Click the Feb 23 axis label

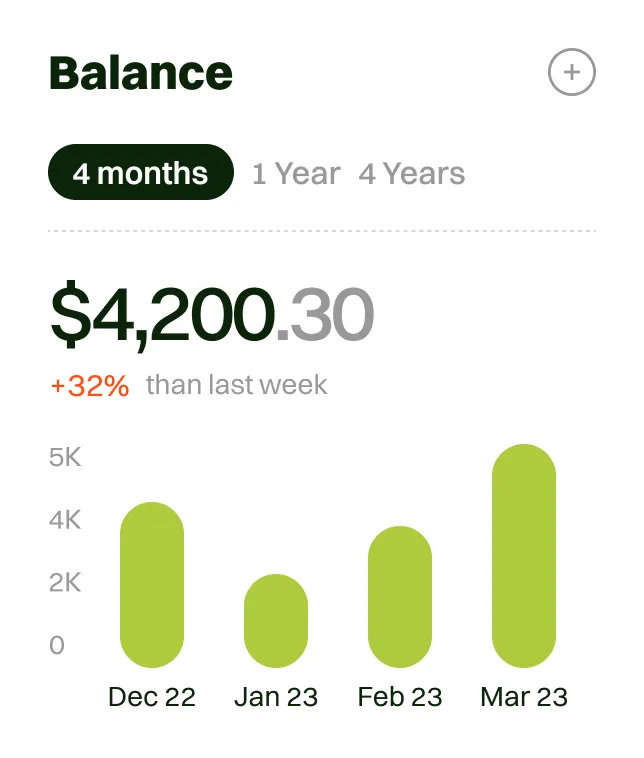[x=400, y=697]
